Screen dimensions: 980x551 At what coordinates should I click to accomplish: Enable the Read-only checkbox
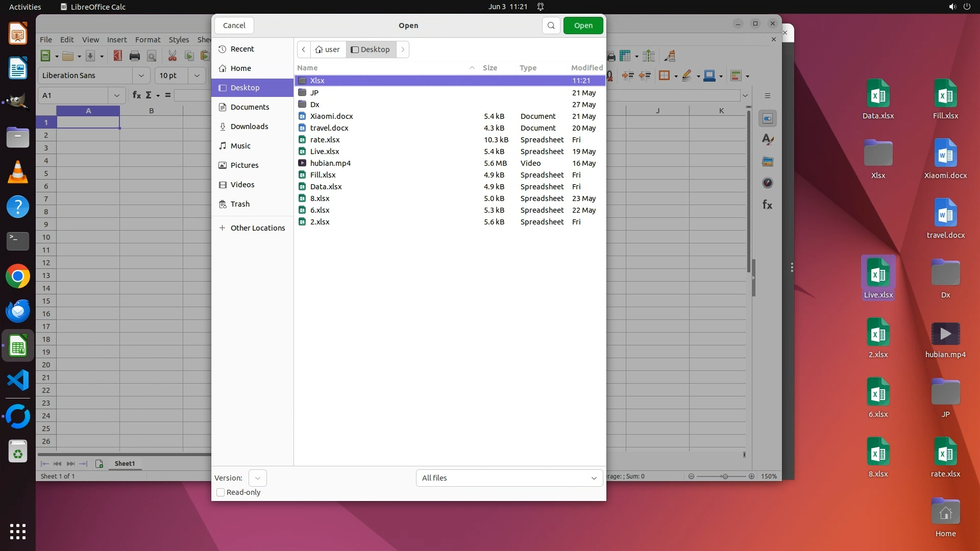click(220, 492)
